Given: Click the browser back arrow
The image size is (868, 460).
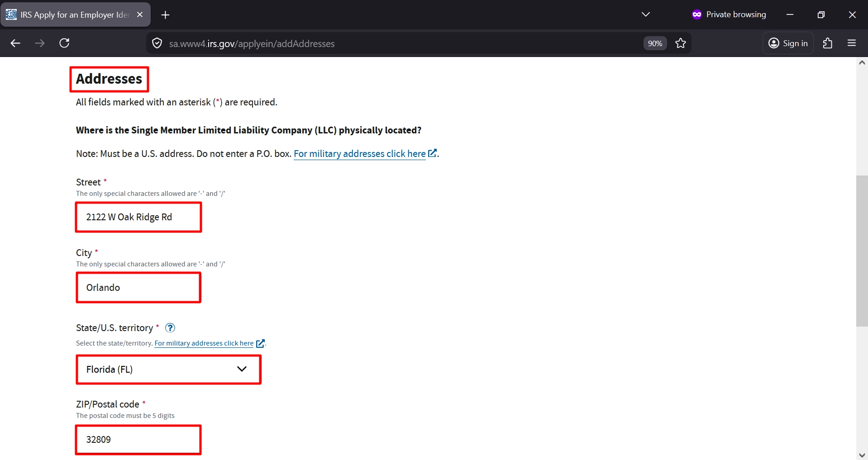Looking at the screenshot, I should 15,43.
